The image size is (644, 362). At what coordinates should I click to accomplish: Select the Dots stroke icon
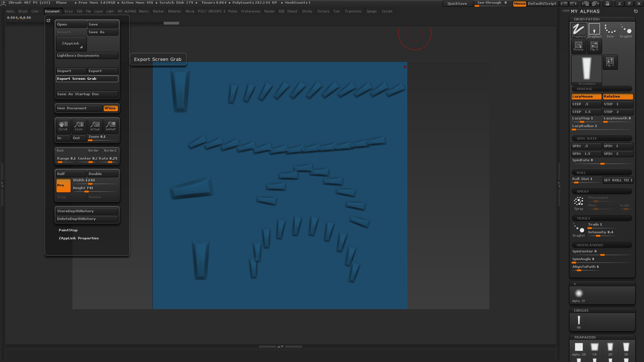pos(610,30)
